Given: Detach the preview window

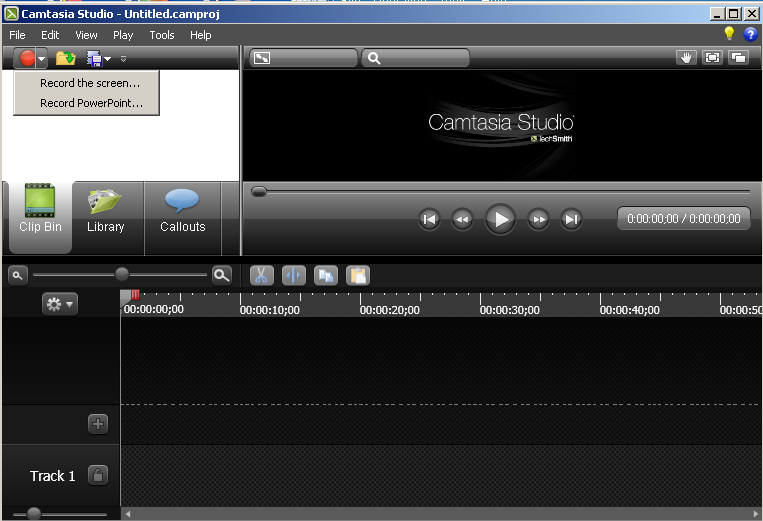Looking at the screenshot, I should pyautogui.click(x=738, y=58).
